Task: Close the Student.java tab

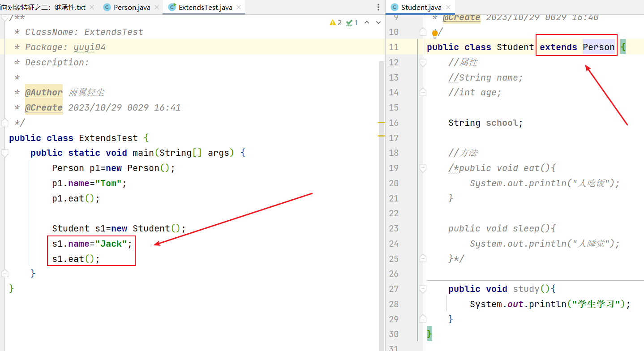Action: [x=448, y=8]
